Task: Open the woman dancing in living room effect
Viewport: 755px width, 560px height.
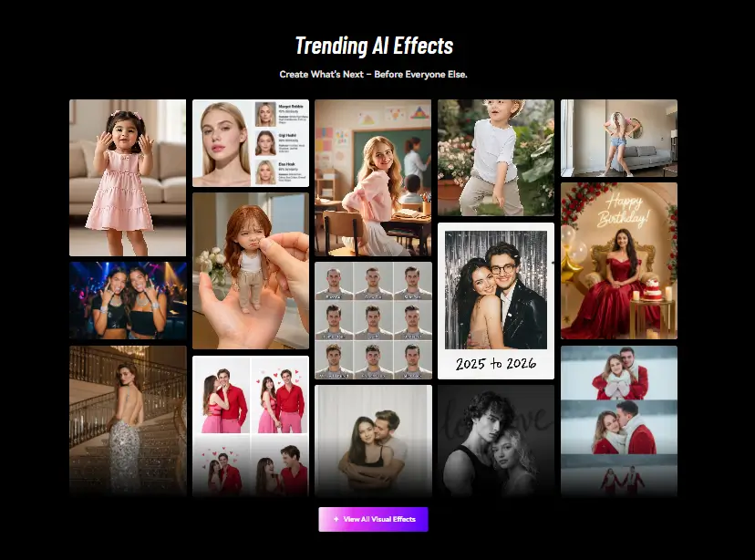Action: click(618, 138)
